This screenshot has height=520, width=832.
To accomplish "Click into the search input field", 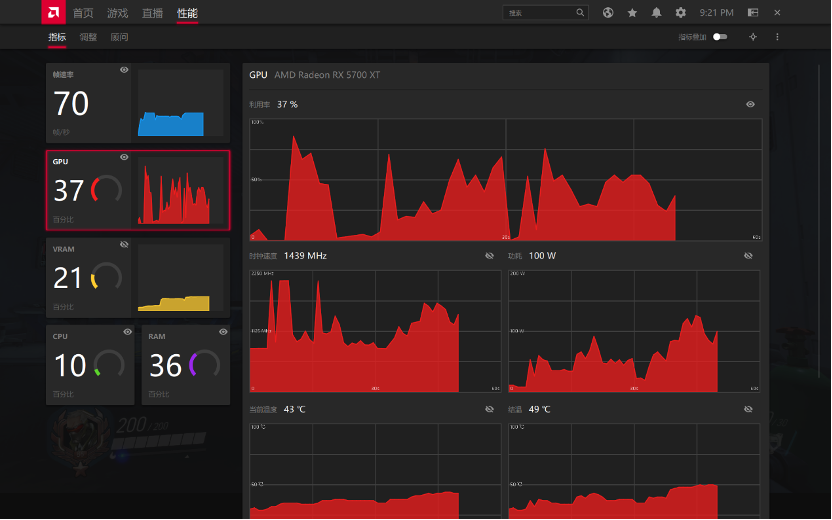I will click(539, 13).
